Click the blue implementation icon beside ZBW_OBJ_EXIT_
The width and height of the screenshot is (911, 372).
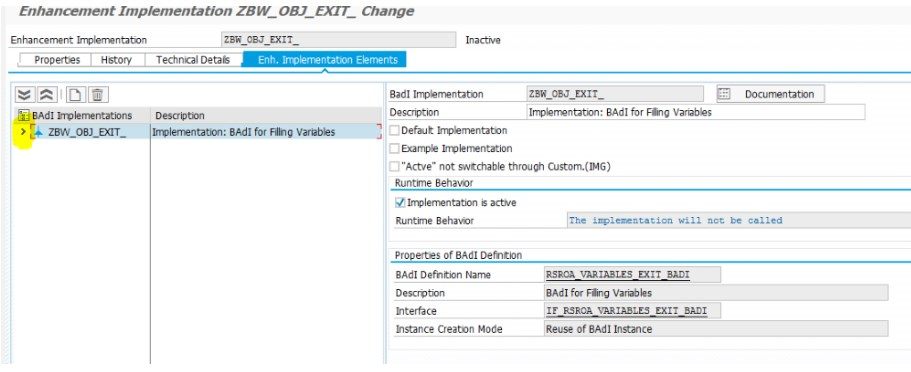click(38, 132)
